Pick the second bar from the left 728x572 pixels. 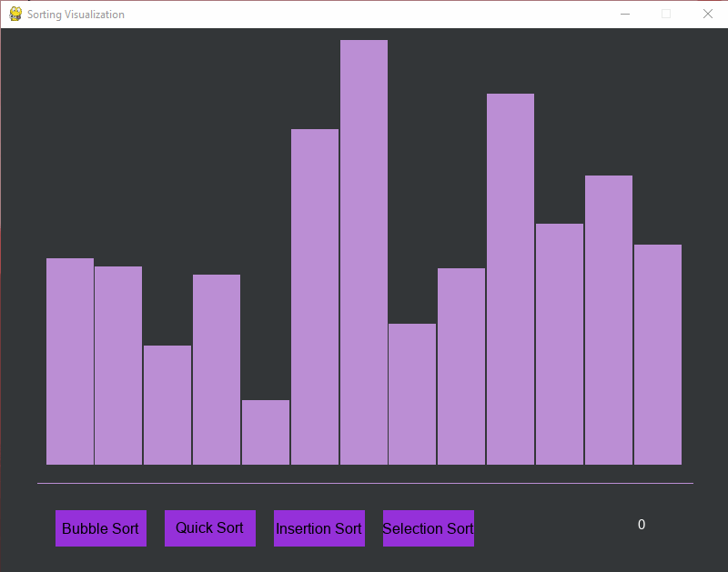pyautogui.click(x=118, y=365)
